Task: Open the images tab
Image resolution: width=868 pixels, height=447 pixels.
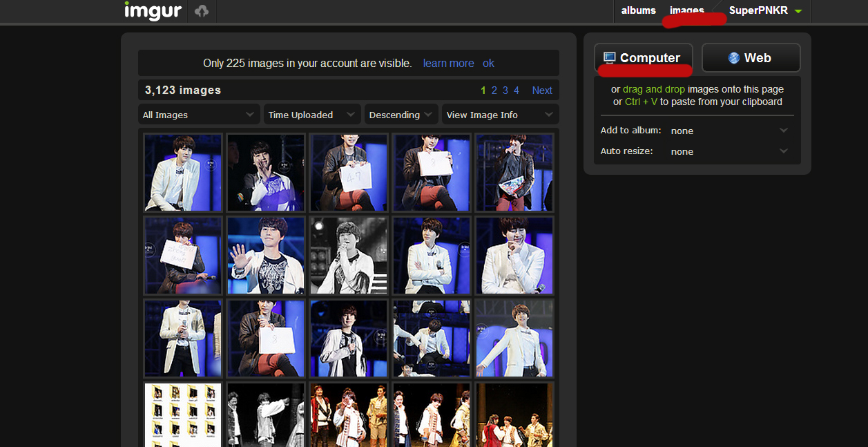Action: (x=687, y=10)
